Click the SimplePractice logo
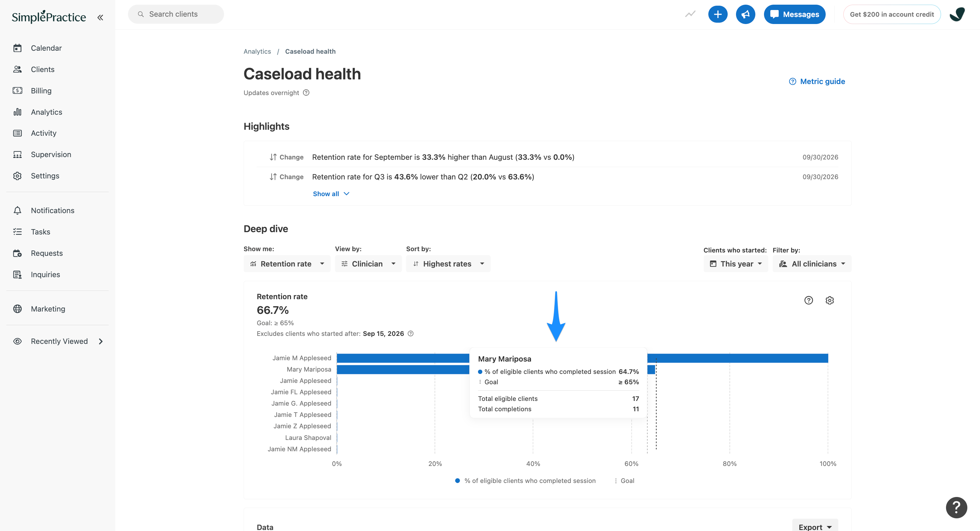This screenshot has height=531, width=980. (x=49, y=17)
